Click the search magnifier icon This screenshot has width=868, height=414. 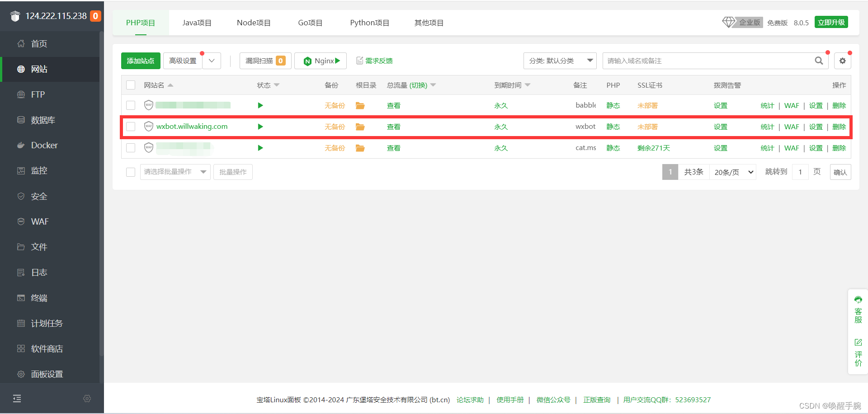coord(819,61)
